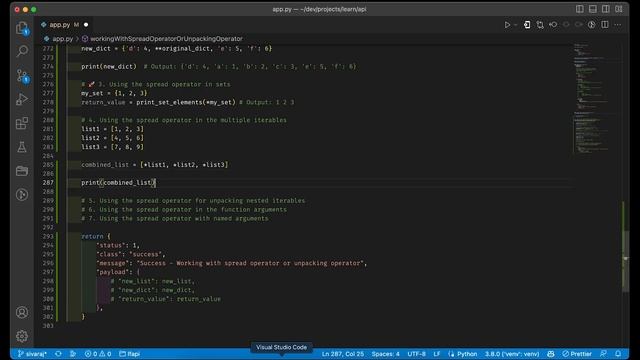Click the "status": 1, line
Screen dimensions: 640x360
[x=118, y=245]
